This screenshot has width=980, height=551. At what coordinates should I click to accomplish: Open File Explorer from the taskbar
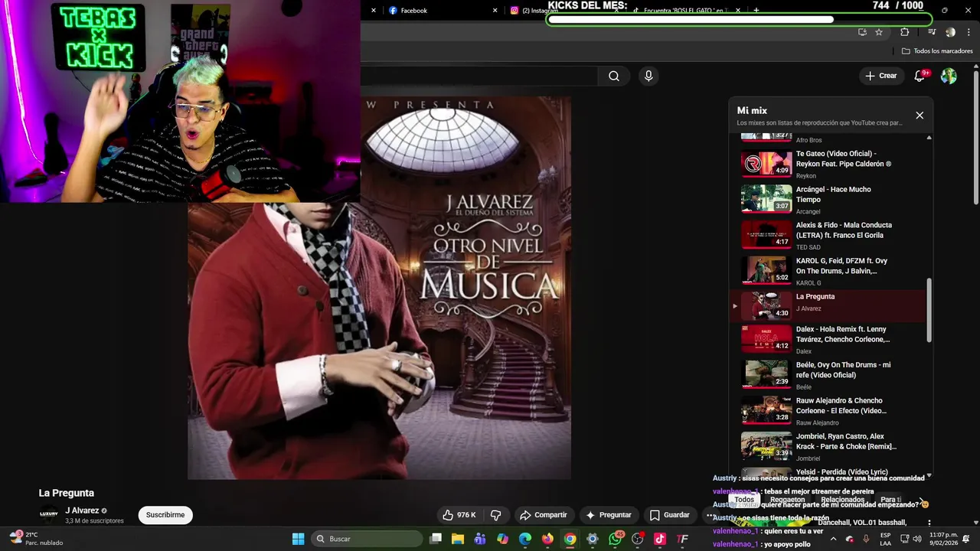(458, 539)
